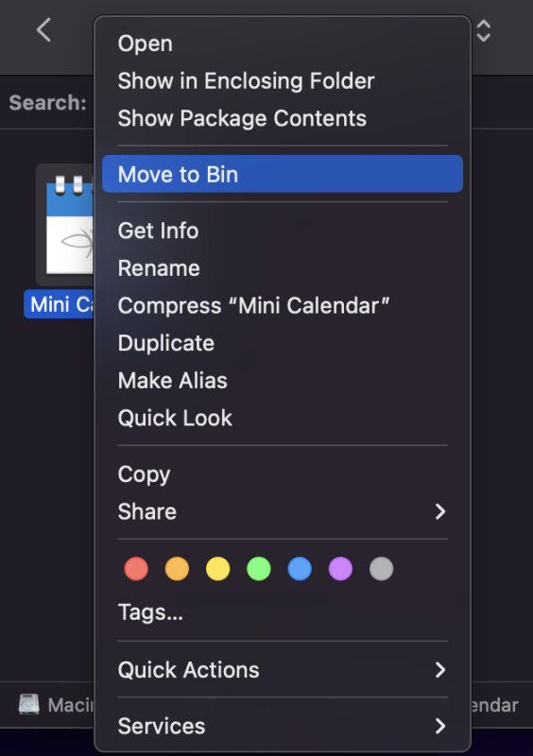The image size is (533, 756).
Task: Apply the gray tag color
Action: [x=382, y=569]
